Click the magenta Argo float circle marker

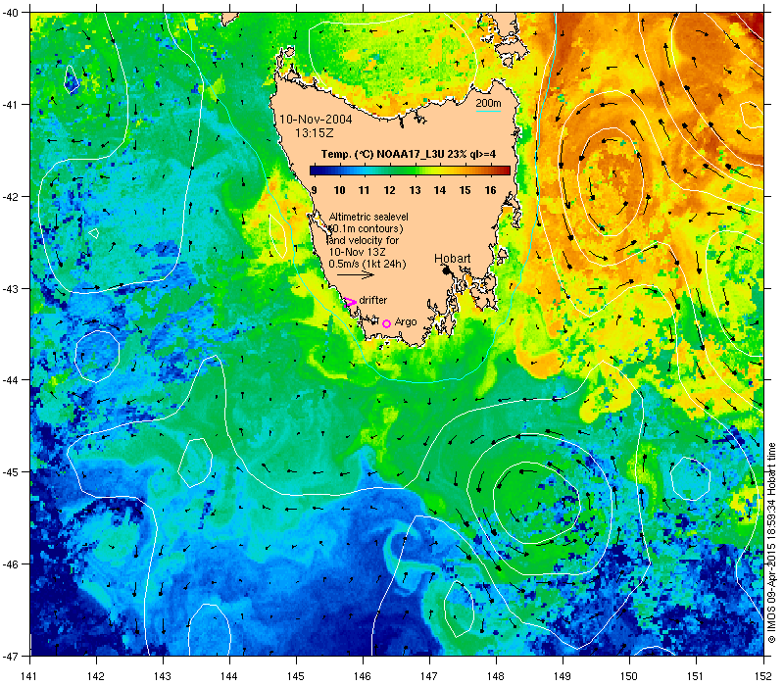coord(386,323)
